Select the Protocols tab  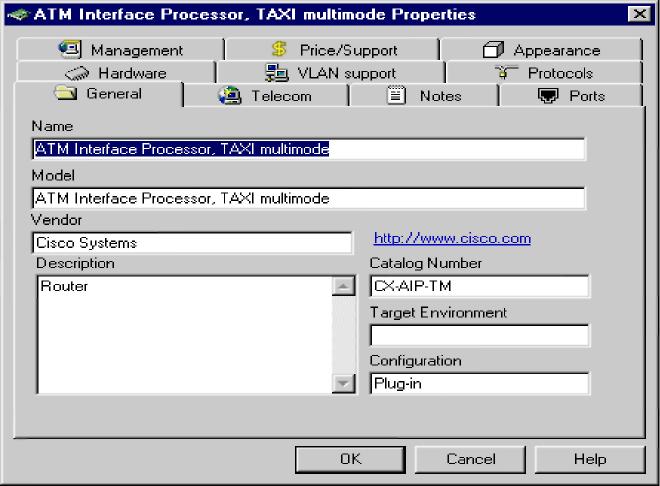click(x=544, y=73)
